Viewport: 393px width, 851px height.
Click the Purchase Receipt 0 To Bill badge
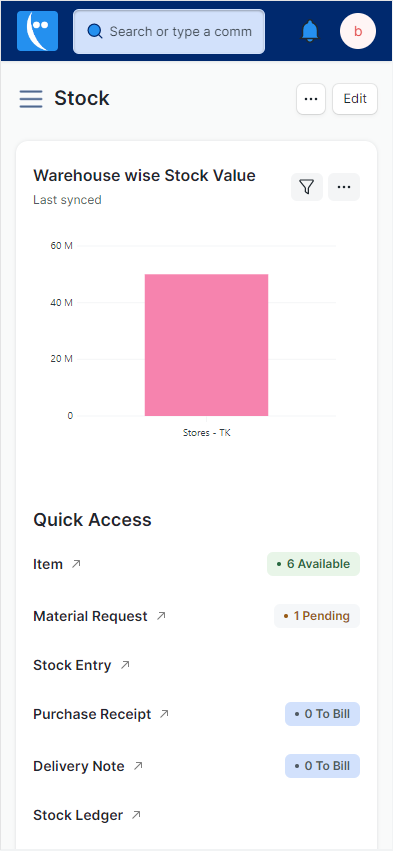pyautogui.click(x=322, y=714)
